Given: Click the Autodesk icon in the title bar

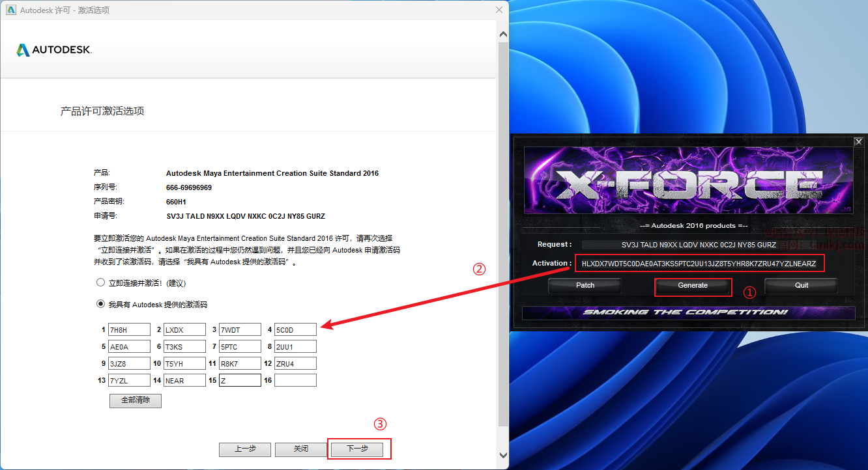Looking at the screenshot, I should pyautogui.click(x=11, y=10).
